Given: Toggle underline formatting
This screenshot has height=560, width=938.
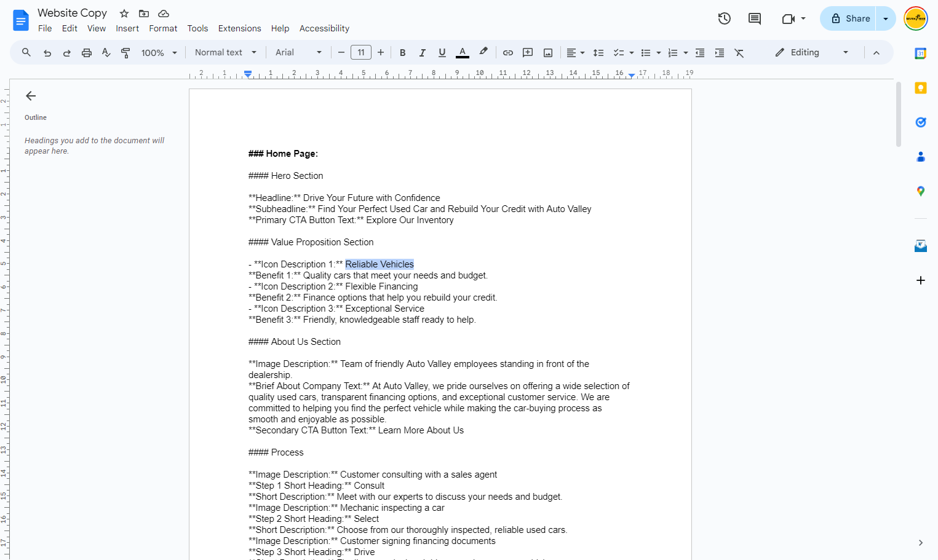Looking at the screenshot, I should (442, 53).
